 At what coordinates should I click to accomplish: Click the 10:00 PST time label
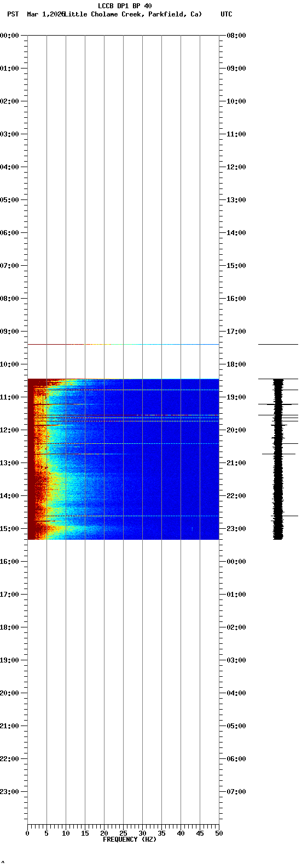9,364
